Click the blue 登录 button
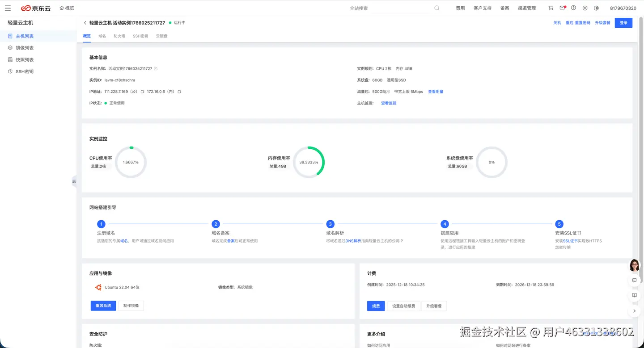644x348 pixels. (x=623, y=23)
